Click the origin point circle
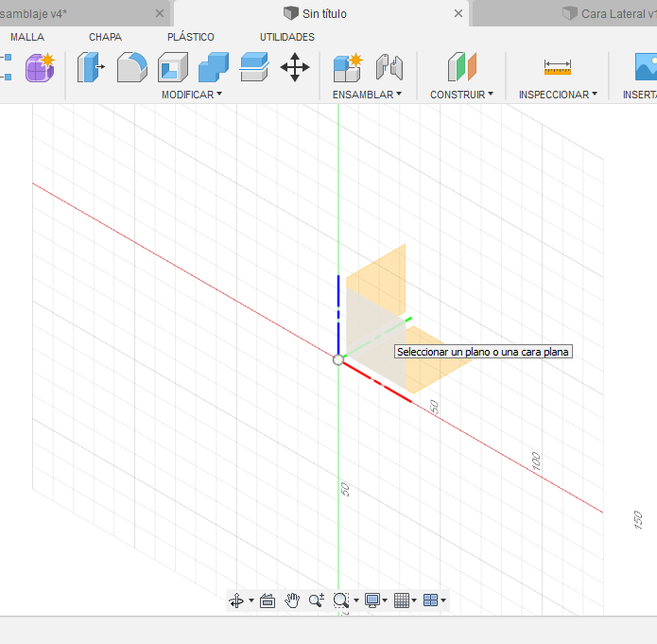 tap(337, 359)
